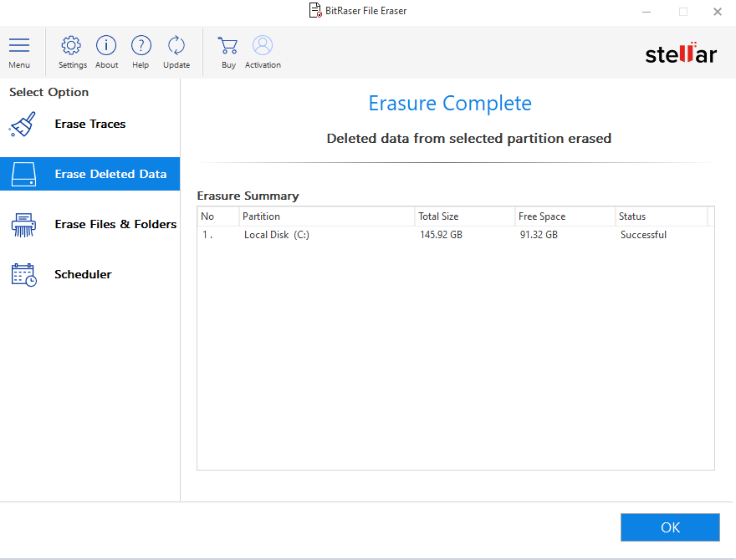
Task: Select the Erase Deleted Data option
Action: pyautogui.click(x=90, y=174)
